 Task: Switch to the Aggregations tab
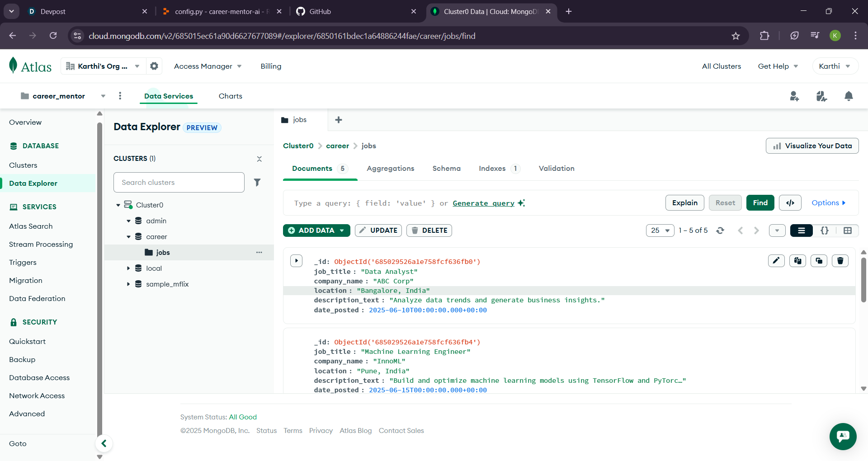click(391, 168)
